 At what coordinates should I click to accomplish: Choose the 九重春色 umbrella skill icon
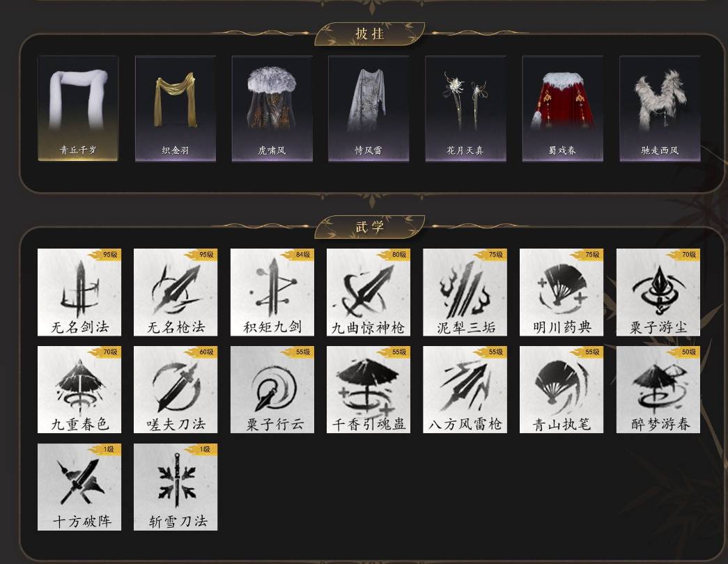pyautogui.click(x=79, y=389)
